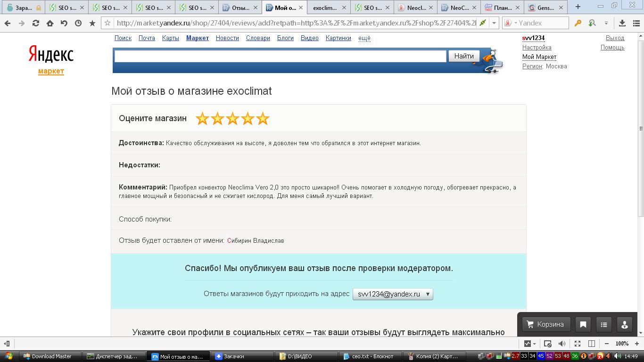Go back with the browser back arrow

point(8,23)
